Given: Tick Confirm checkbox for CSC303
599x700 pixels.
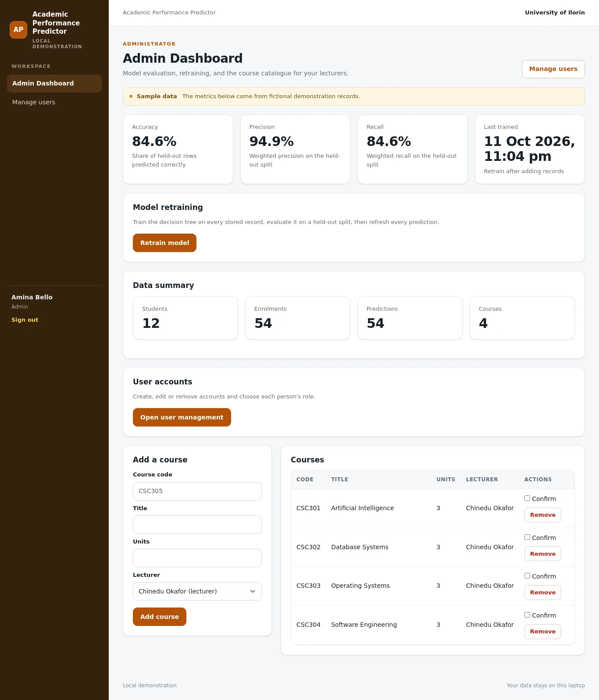Looking at the screenshot, I should tap(527, 576).
